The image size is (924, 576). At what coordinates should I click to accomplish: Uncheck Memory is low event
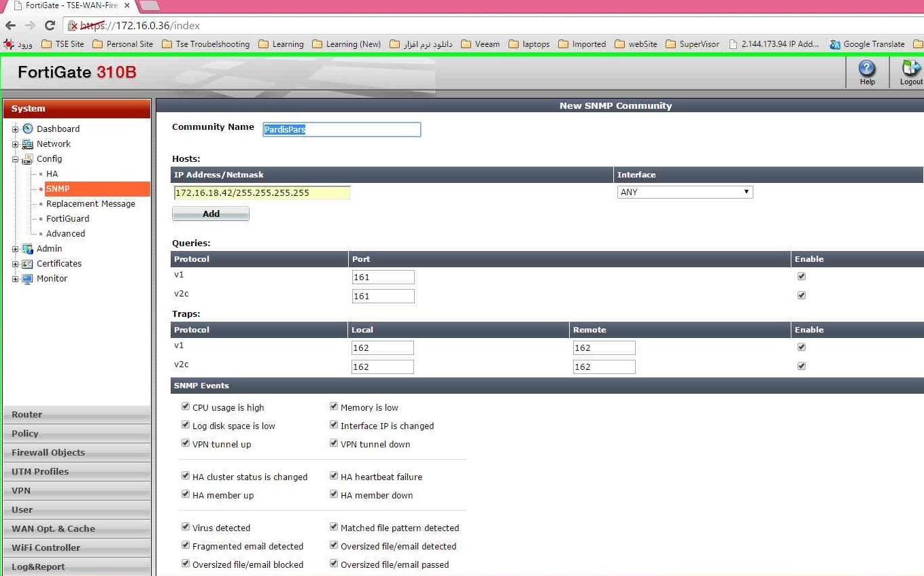coord(334,407)
